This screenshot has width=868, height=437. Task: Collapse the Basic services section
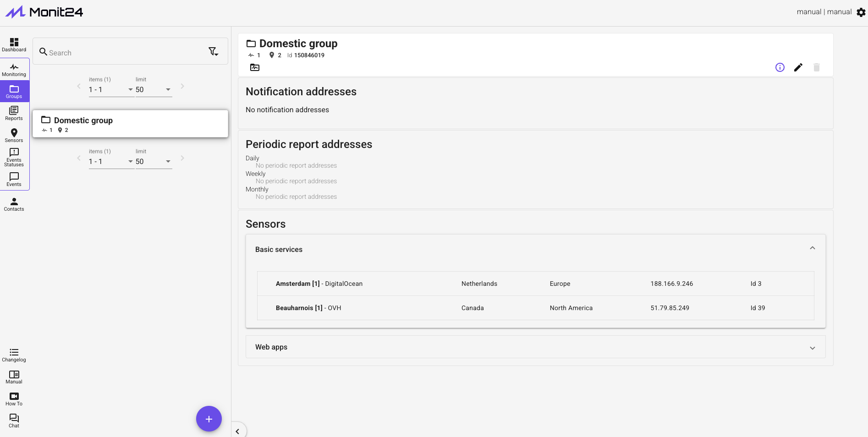coord(812,248)
